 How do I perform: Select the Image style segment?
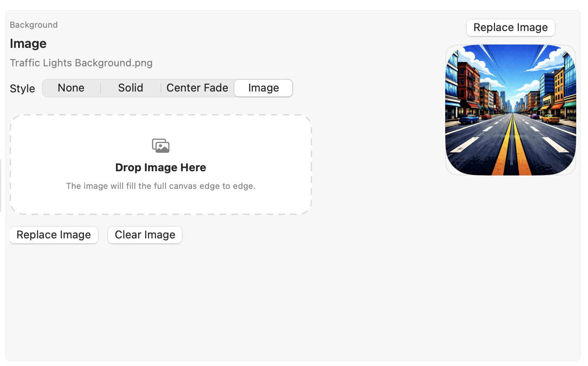(263, 88)
